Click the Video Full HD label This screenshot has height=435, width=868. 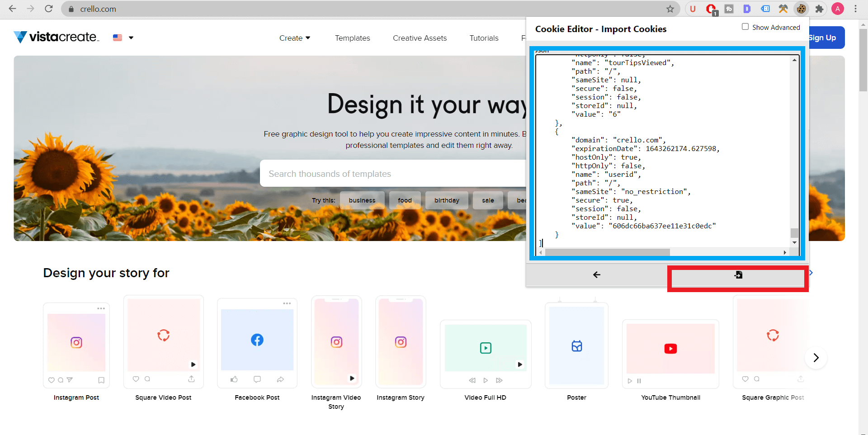pyautogui.click(x=486, y=397)
